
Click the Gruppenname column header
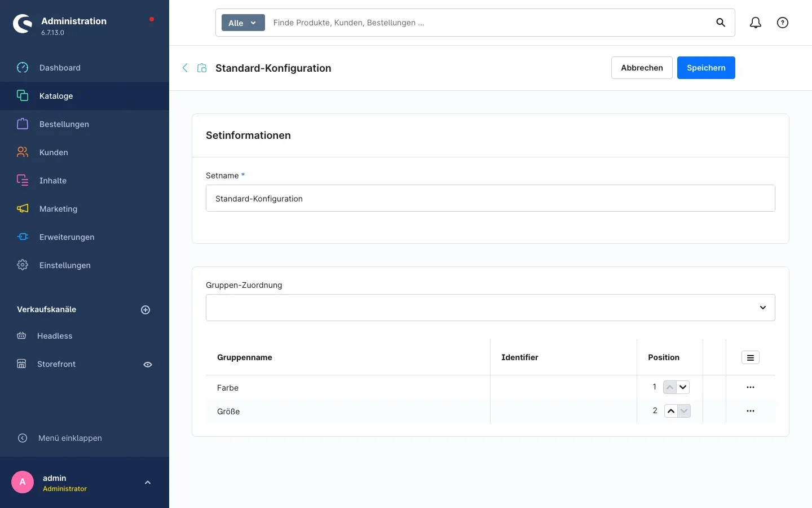[348, 357]
